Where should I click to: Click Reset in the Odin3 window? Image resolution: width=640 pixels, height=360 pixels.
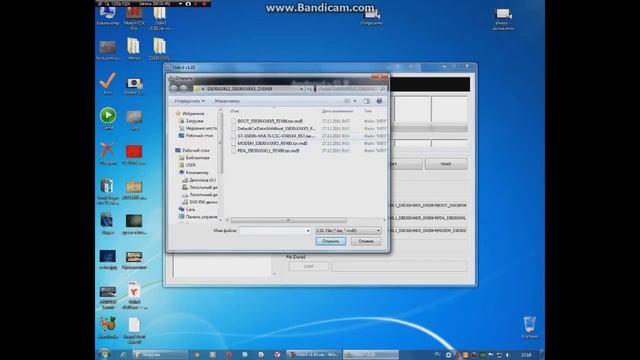click(446, 164)
